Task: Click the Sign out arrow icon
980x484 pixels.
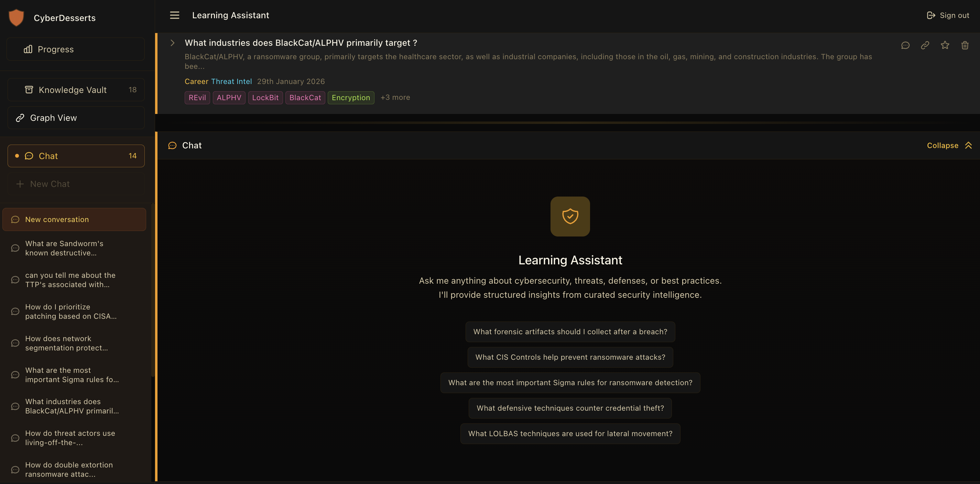Action: click(932, 15)
